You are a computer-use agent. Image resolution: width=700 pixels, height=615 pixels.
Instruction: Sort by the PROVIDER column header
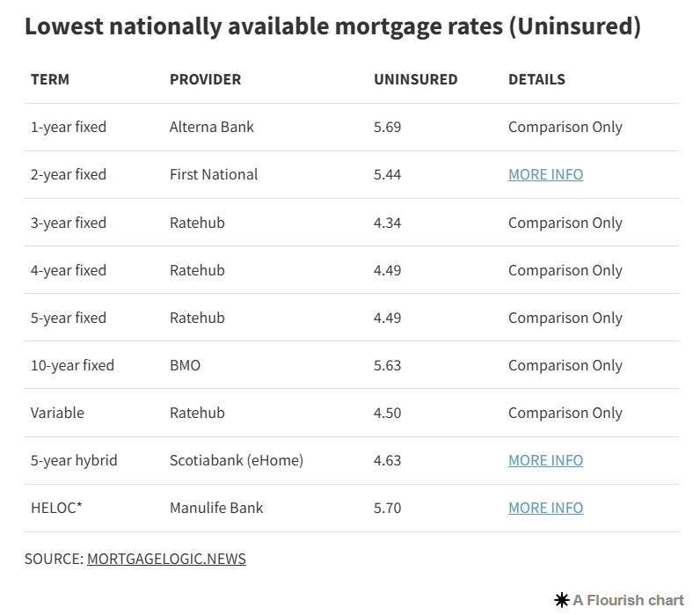click(x=206, y=79)
